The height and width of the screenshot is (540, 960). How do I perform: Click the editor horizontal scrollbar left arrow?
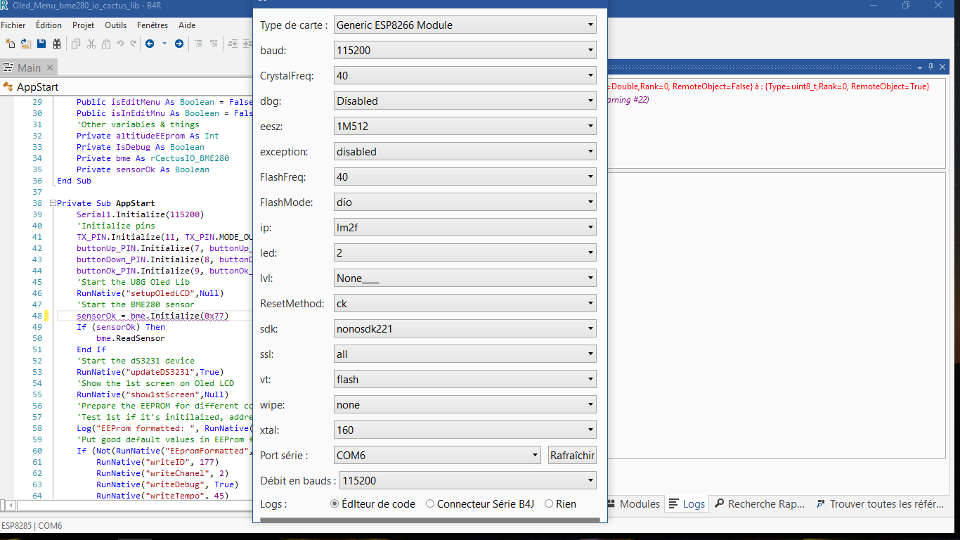(x=10, y=505)
